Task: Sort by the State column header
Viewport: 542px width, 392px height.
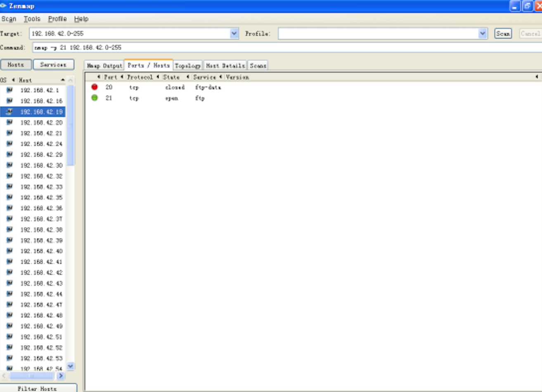Action: [x=171, y=77]
